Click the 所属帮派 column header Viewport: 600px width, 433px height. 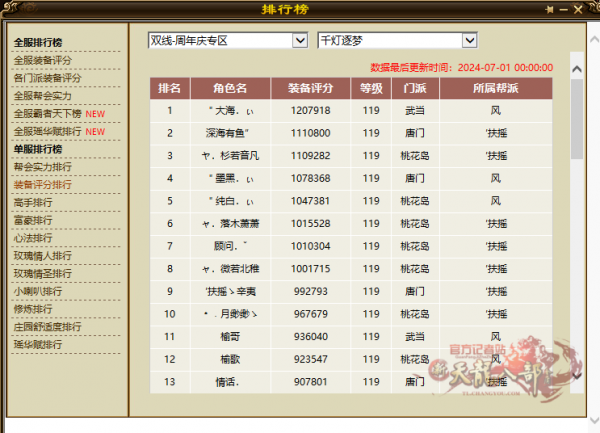496,88
